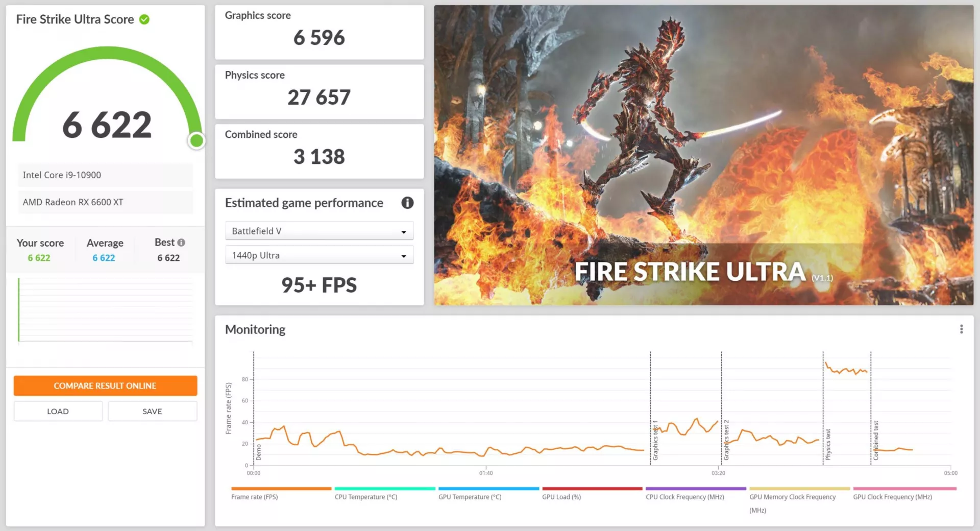The image size is (980, 531).
Task: Click the Combined score value 3 138
Action: (319, 157)
